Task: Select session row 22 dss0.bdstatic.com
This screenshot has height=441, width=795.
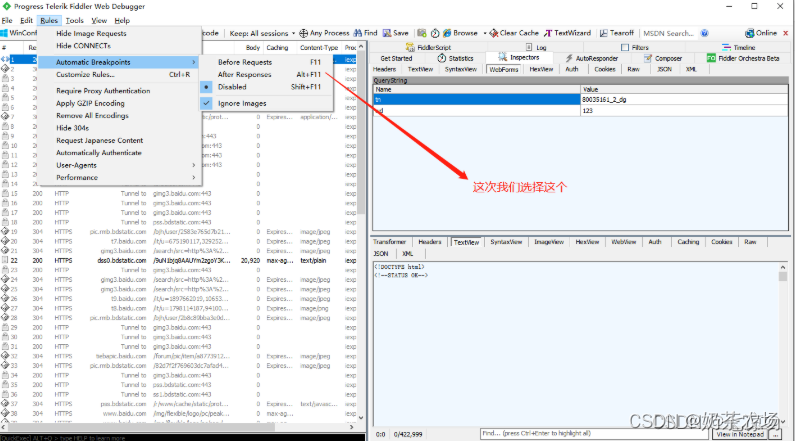Action: tap(178, 261)
